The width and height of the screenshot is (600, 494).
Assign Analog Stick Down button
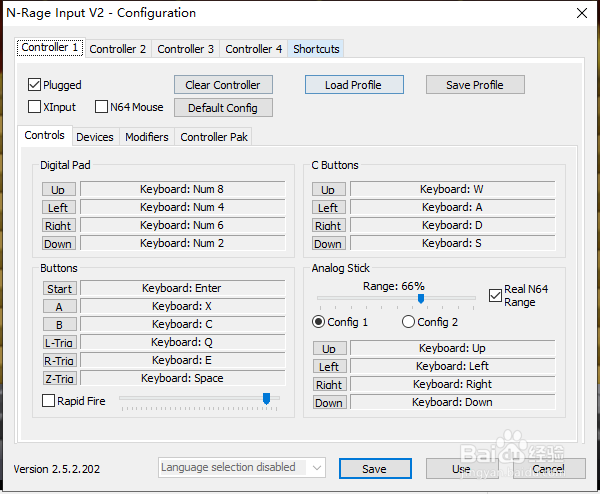click(330, 403)
